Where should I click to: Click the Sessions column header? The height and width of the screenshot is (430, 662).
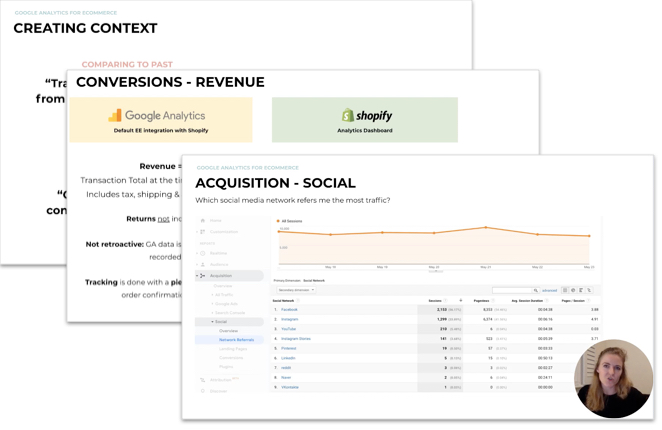pos(435,301)
